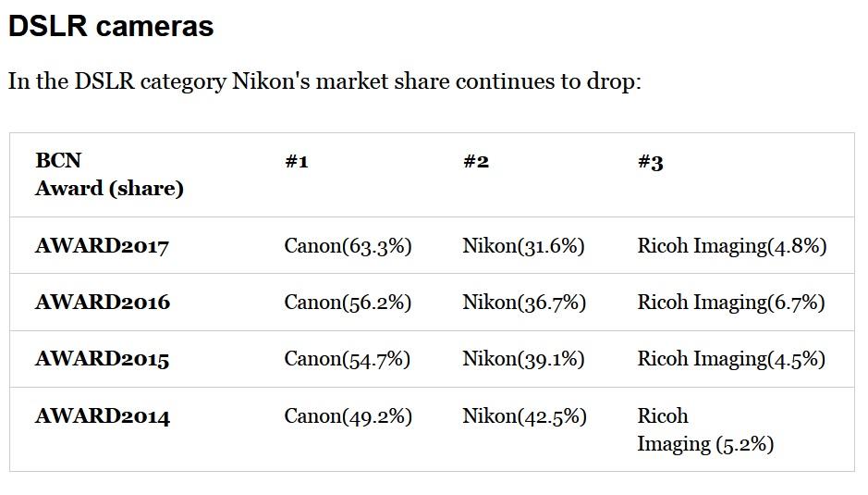Click the Nikon(42.5%) cell
Screen dimensions: 868x495
click(525, 416)
